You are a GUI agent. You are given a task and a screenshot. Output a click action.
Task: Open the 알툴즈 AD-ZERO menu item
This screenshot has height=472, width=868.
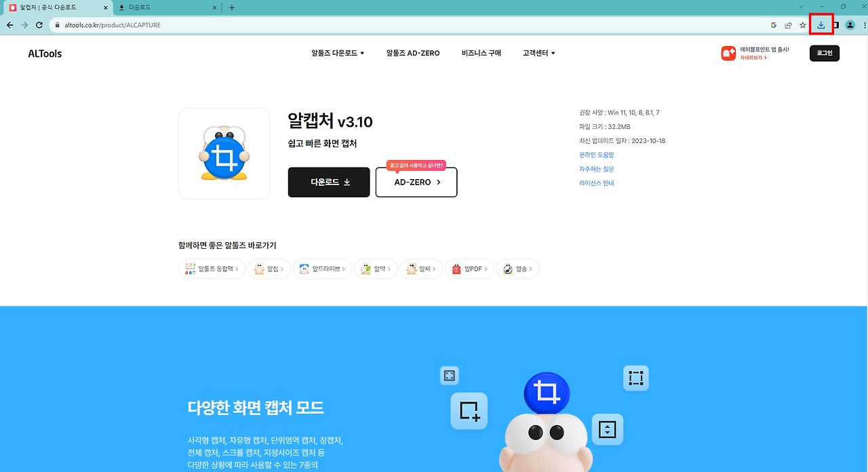pyautogui.click(x=413, y=53)
